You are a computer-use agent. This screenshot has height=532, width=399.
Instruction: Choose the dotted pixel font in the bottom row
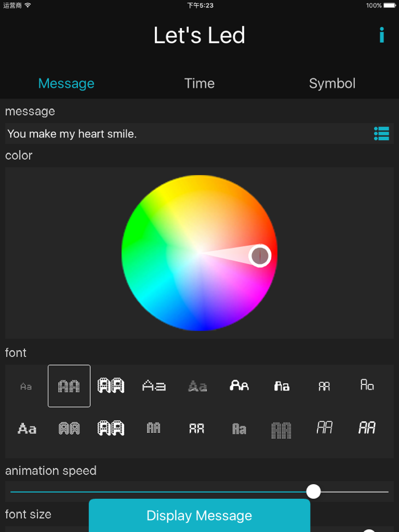coord(282,428)
